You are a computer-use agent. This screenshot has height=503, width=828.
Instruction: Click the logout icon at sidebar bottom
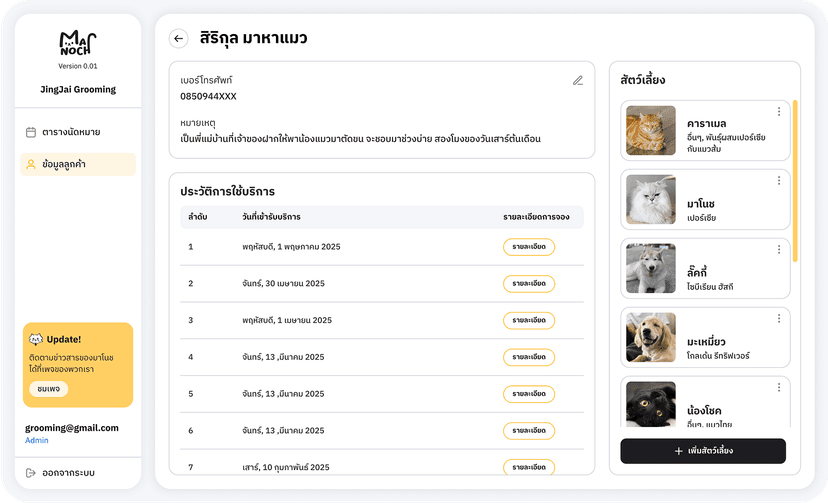31,472
